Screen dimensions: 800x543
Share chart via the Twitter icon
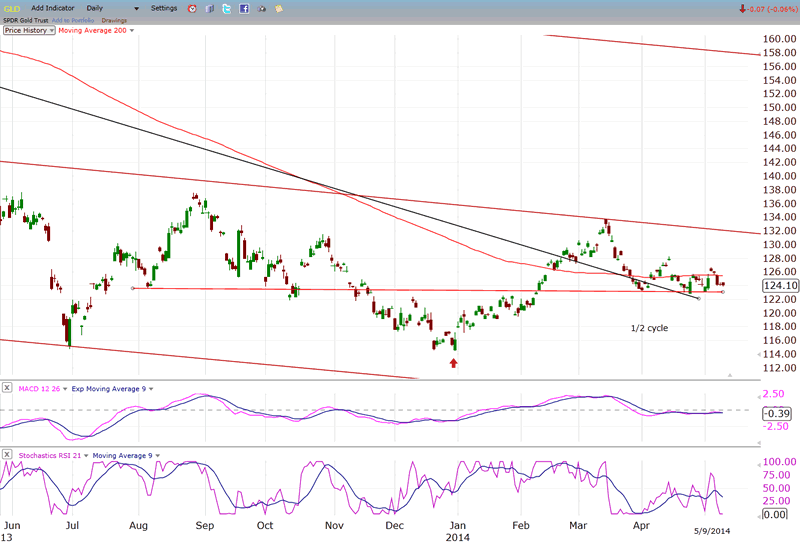[x=226, y=8]
